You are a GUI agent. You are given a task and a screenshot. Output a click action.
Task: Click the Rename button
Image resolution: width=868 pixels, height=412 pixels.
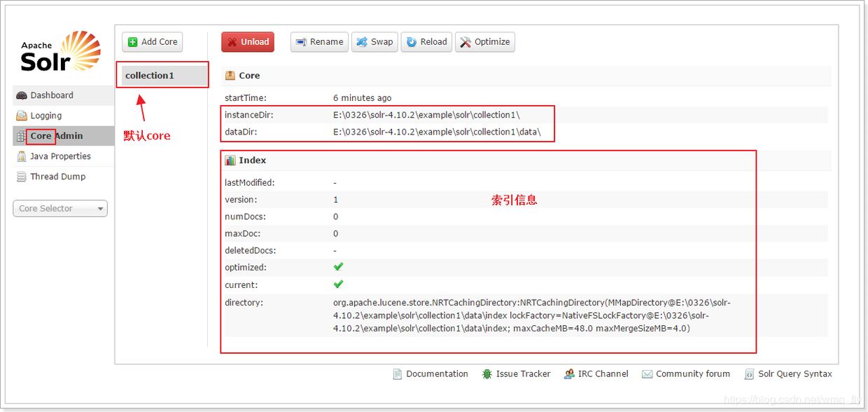319,42
